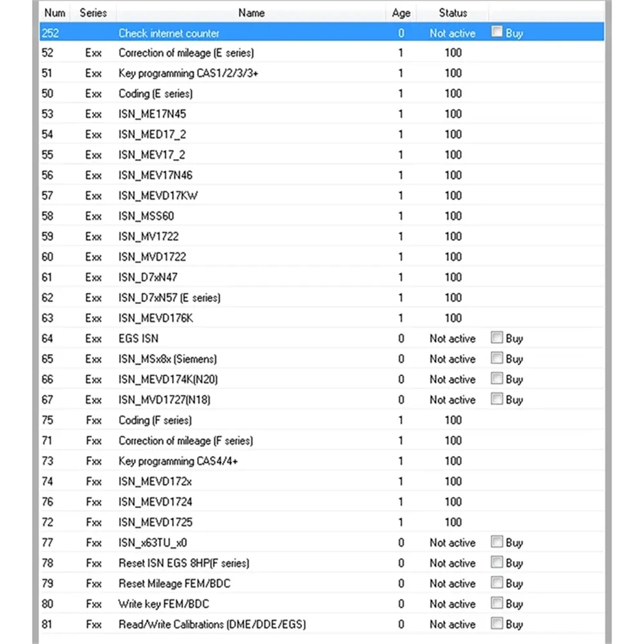Click the Age column header
The image size is (644, 644).
point(401,13)
